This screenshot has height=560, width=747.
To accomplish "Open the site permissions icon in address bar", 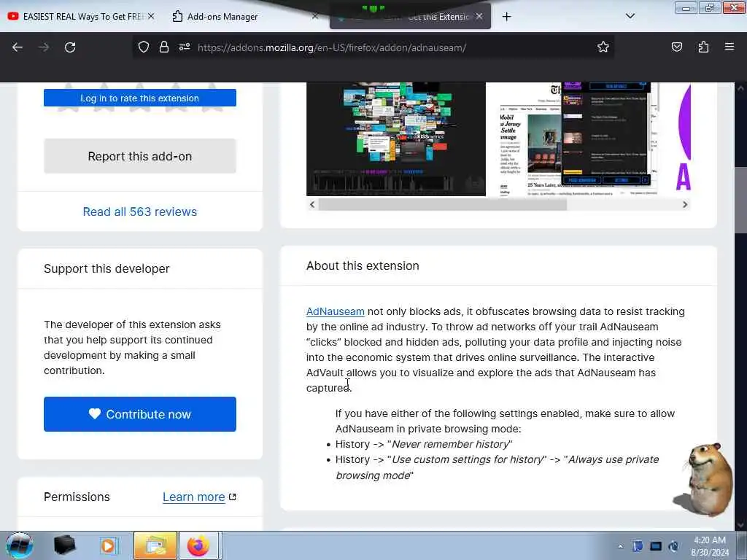I will (x=185, y=47).
